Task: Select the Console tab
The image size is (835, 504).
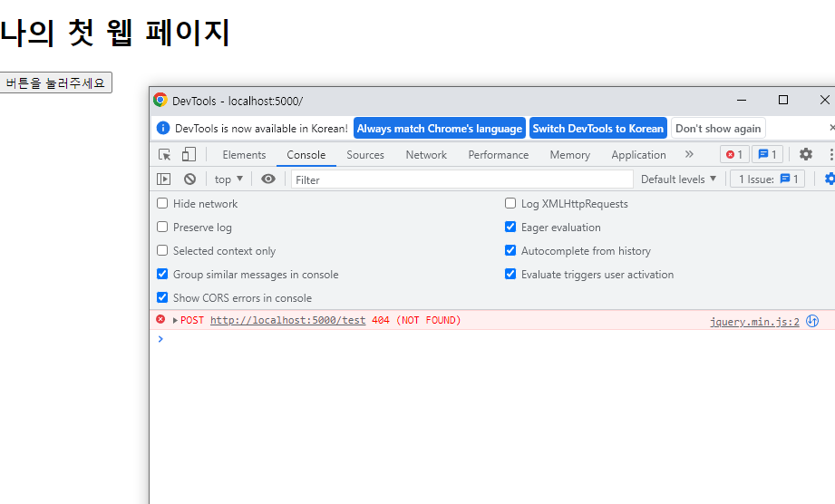Action: (306, 155)
